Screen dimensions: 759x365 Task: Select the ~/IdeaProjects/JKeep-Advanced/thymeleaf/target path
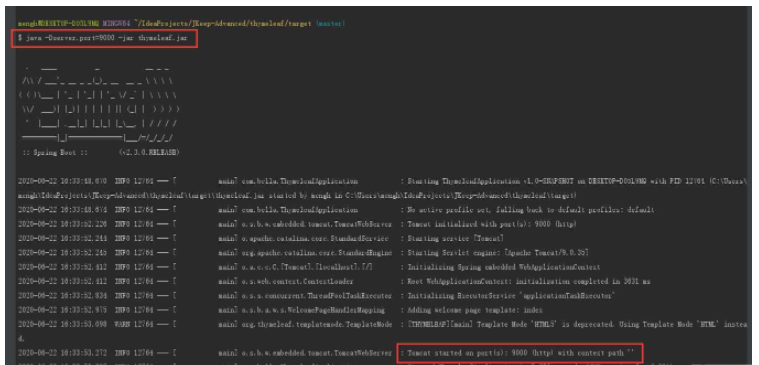pyautogui.click(x=223, y=23)
